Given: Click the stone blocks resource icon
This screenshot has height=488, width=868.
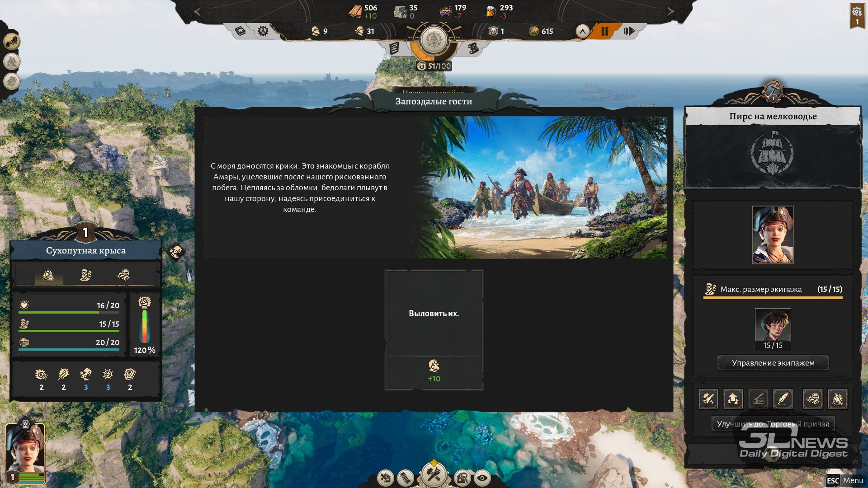Looking at the screenshot, I should pyautogui.click(x=400, y=11).
